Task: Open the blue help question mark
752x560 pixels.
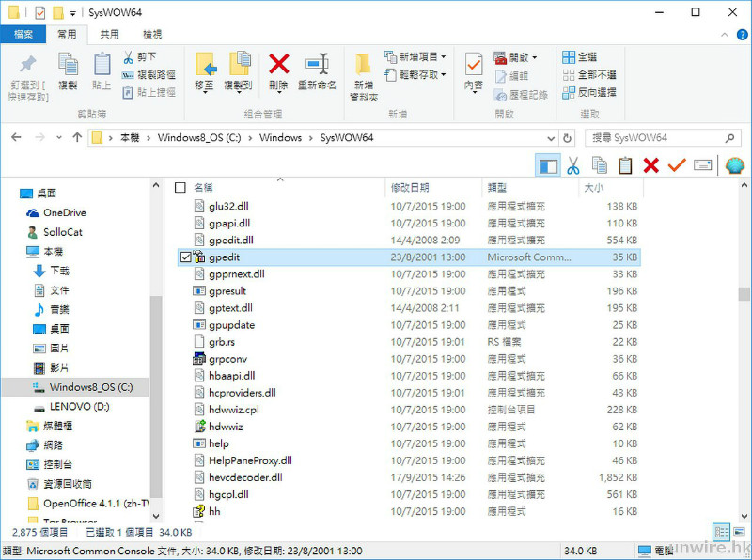Action: pos(742,35)
